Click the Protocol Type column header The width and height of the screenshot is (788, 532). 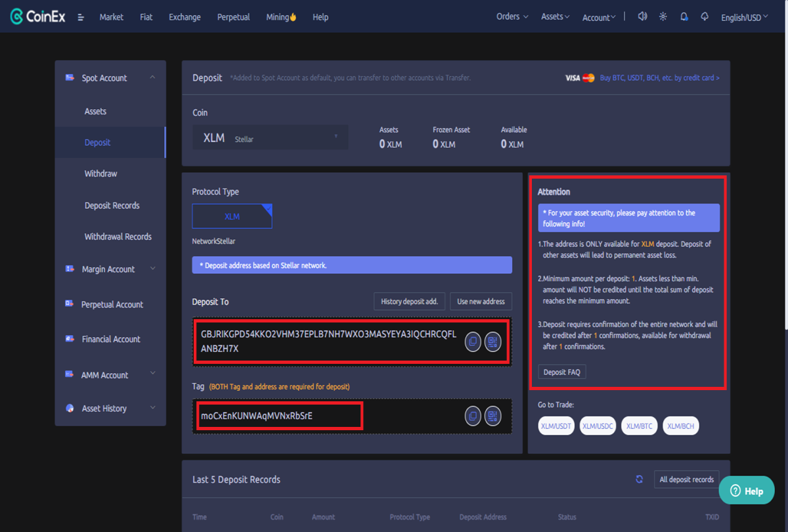(410, 517)
